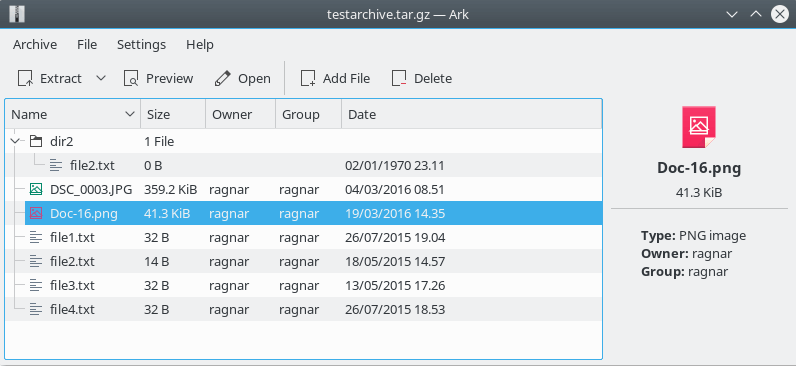Click the Open pencil button
This screenshot has height=366, width=796.
coord(242,79)
